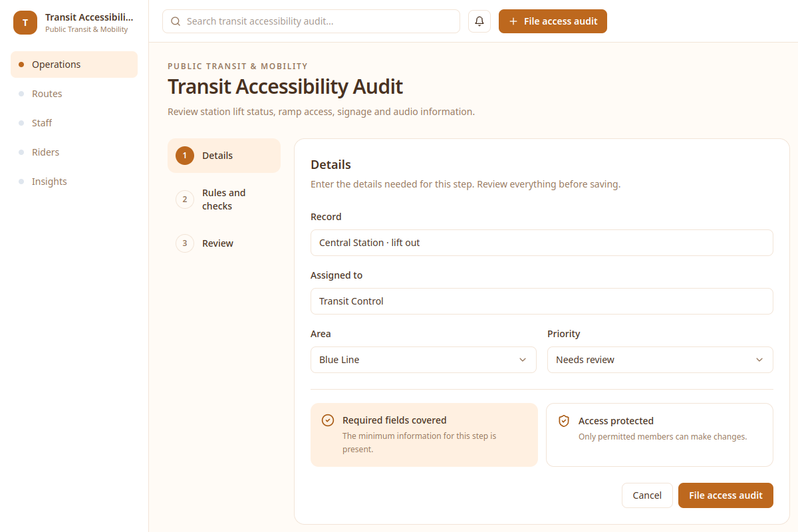Click the checkmark icon beside Required fields covered

coord(327,420)
